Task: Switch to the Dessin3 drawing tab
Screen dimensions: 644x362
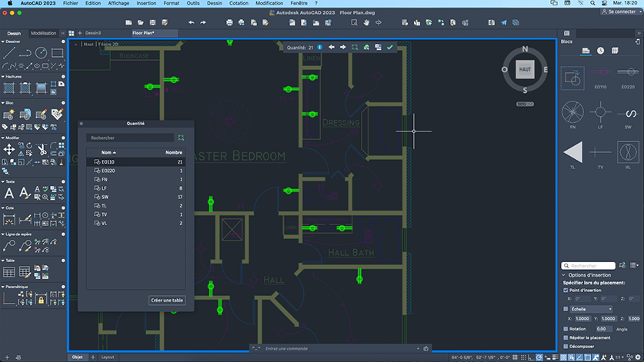Action: coord(93,33)
